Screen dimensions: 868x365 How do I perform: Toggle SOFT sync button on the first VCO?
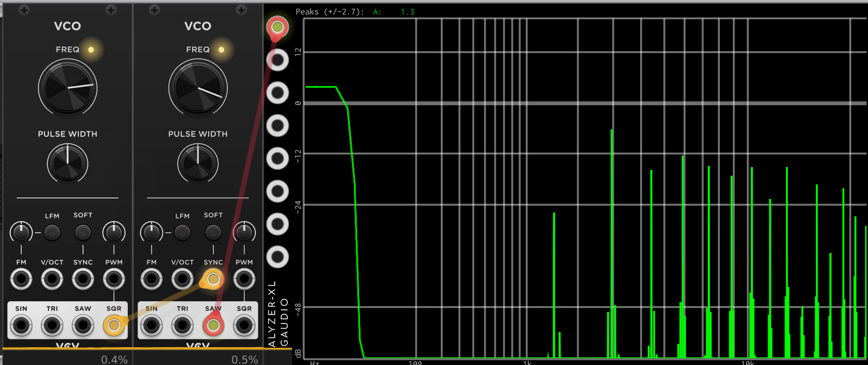tap(83, 233)
